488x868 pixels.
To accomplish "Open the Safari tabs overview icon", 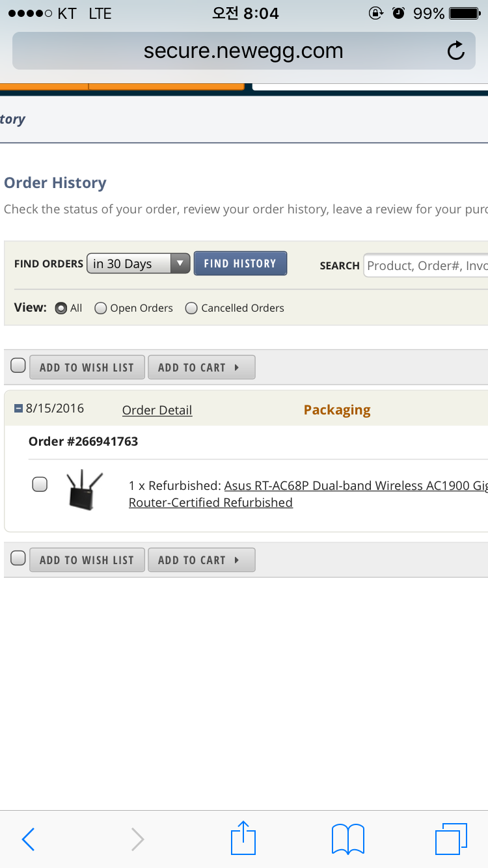I will [451, 839].
